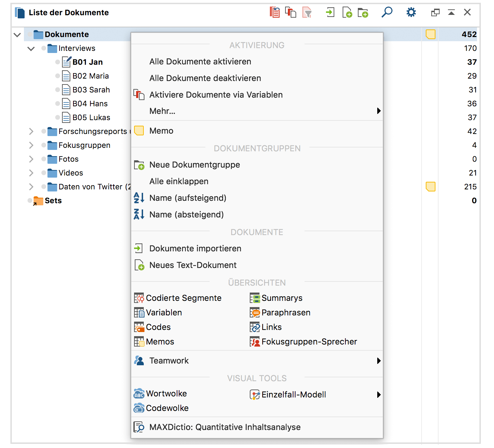This screenshot has height=448, width=494.
Task: Click the reset activations toolbar icon
Action: 275,12
